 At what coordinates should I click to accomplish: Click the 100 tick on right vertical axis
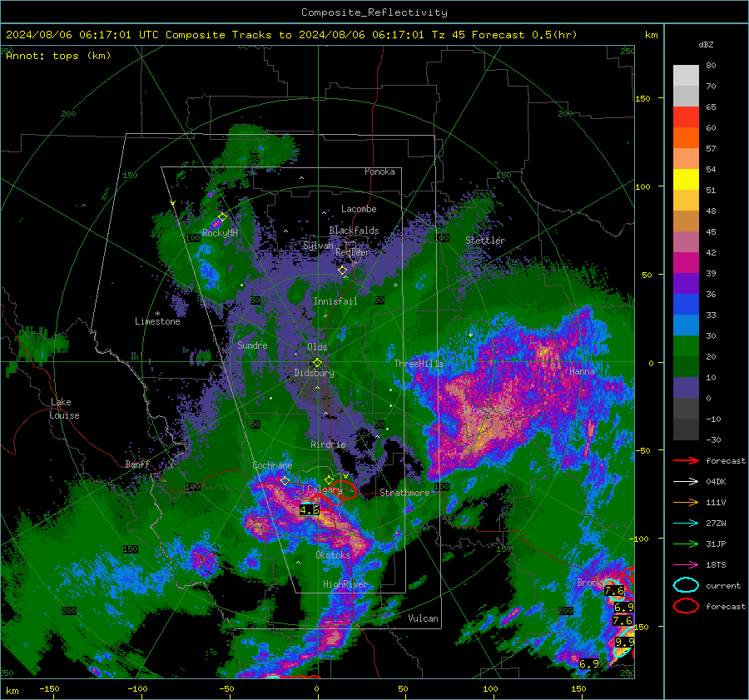(x=643, y=186)
